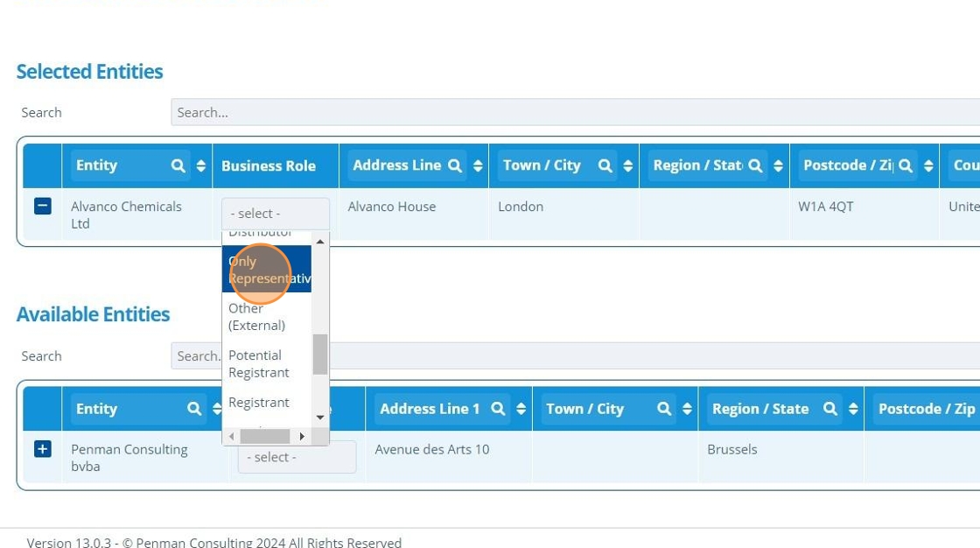This screenshot has width=980, height=548.
Task: Click dropdown vertical scrollbar thumb
Action: [x=320, y=354]
